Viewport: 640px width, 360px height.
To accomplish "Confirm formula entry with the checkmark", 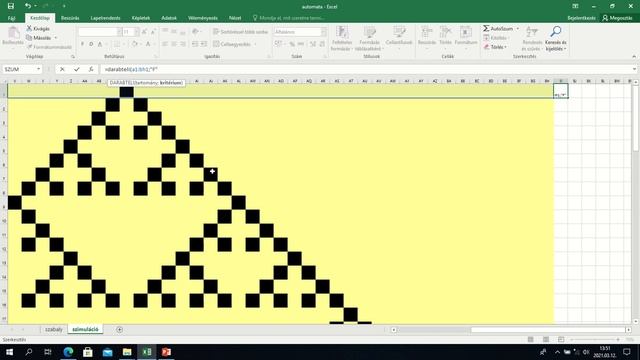I will [x=76, y=69].
